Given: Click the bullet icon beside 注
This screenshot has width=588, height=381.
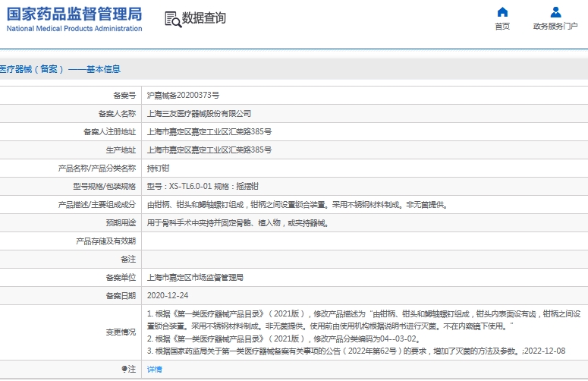Looking at the screenshot, I should click(124, 369).
